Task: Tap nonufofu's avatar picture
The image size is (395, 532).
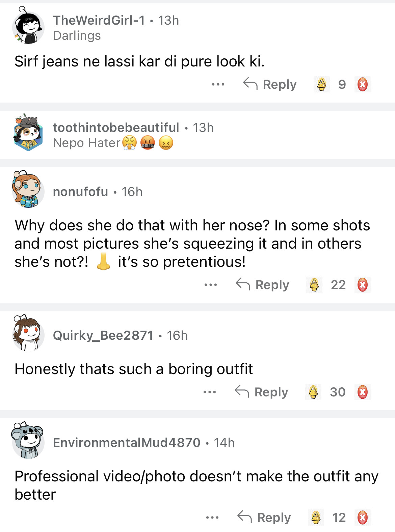Action: [28, 190]
